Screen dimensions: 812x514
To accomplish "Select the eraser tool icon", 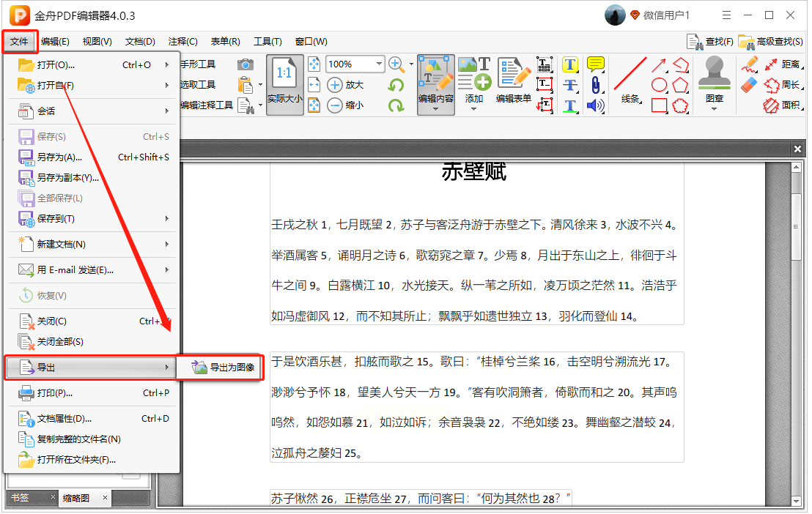I will (748, 85).
